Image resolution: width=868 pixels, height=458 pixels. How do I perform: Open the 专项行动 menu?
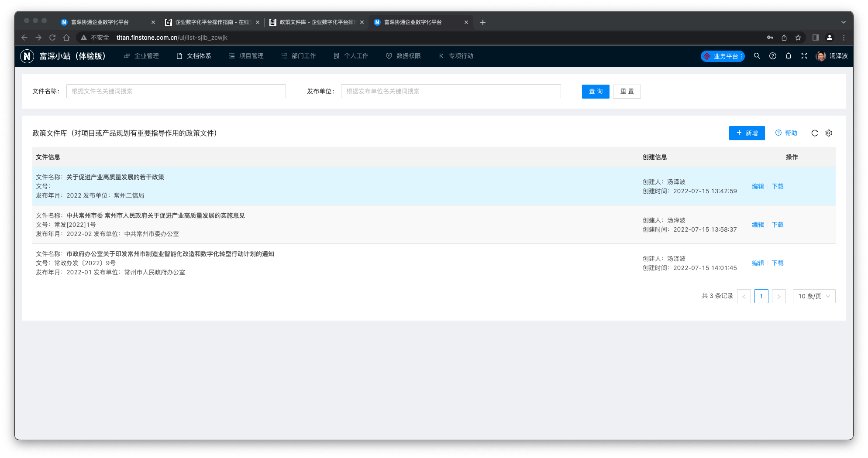tap(456, 56)
